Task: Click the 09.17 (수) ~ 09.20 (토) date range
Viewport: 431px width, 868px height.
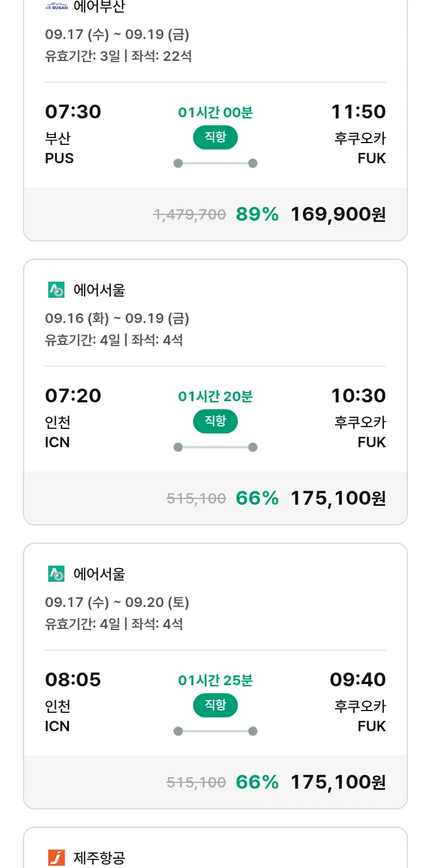Action: [117, 602]
